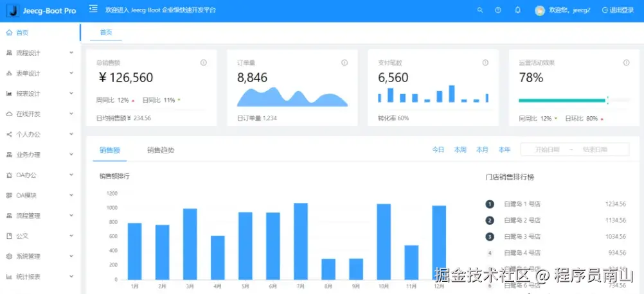Click the Jeecg-Boot Pro logo icon
Viewport: 644px width, 294px height.
tap(14, 10)
